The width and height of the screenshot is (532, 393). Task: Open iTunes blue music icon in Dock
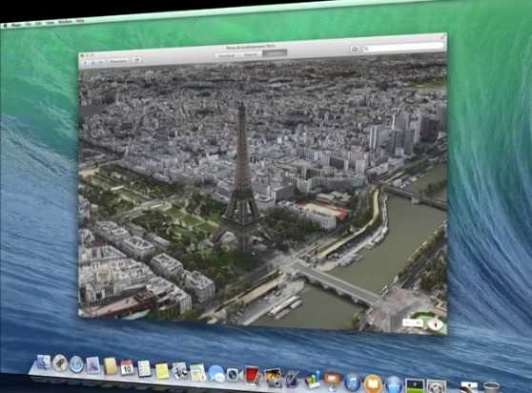(353, 383)
